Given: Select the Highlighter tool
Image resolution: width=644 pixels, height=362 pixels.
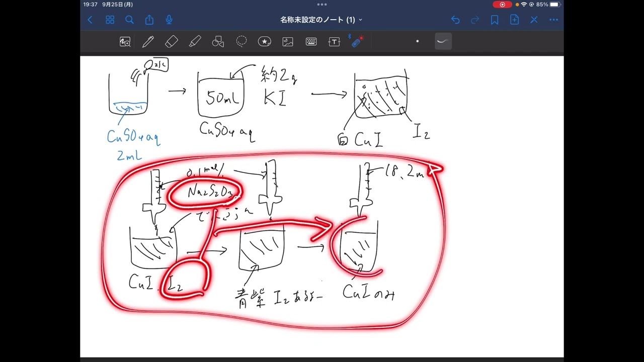Looking at the screenshot, I should (x=195, y=42).
